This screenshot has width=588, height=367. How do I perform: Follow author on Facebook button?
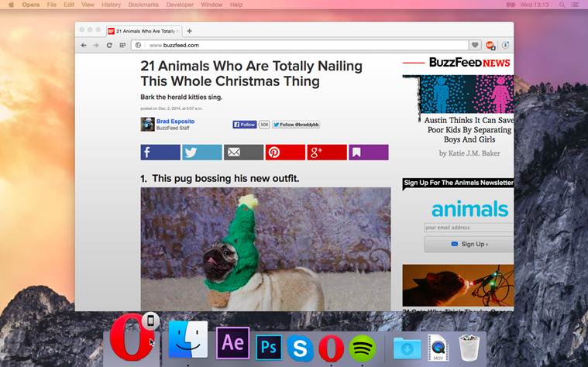[x=245, y=125]
